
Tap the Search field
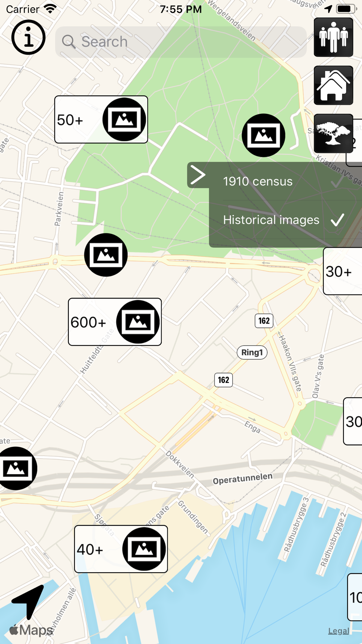[181, 42]
